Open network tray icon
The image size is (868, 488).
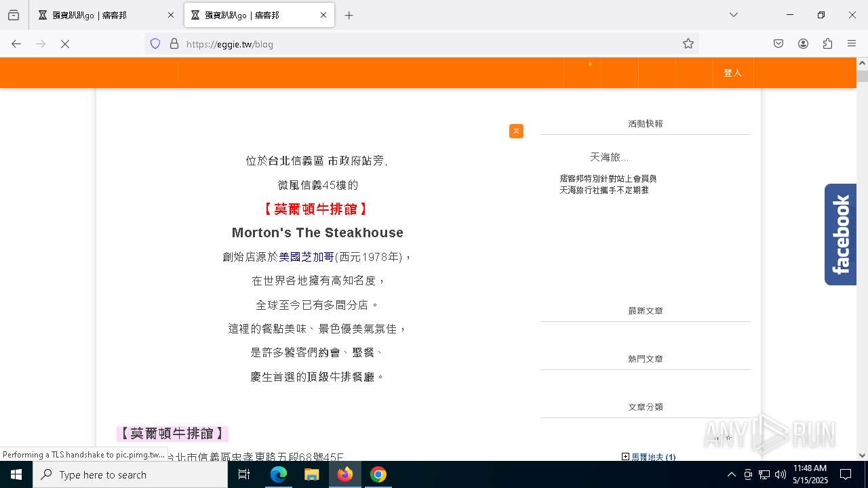[x=764, y=474]
